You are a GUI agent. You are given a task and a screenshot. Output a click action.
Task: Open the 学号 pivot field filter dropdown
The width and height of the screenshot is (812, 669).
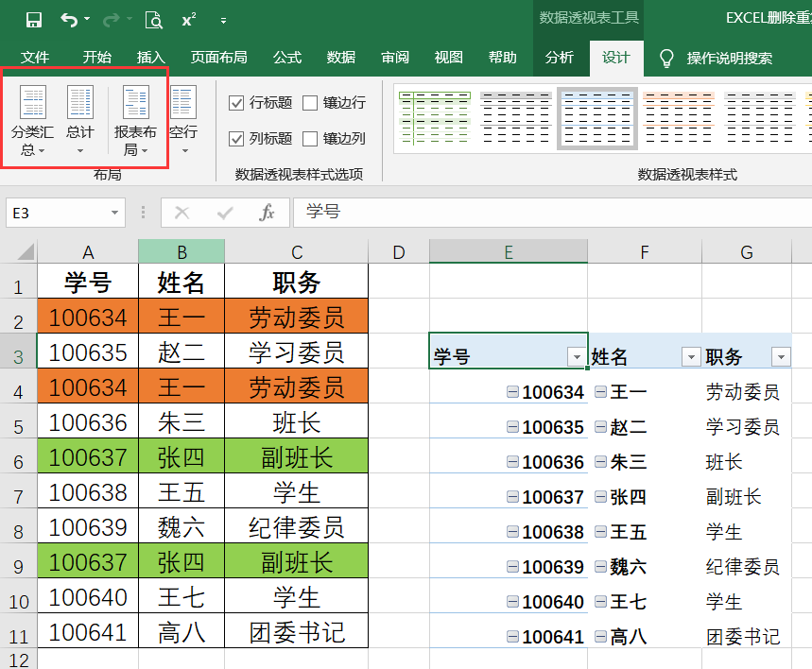[x=577, y=357]
